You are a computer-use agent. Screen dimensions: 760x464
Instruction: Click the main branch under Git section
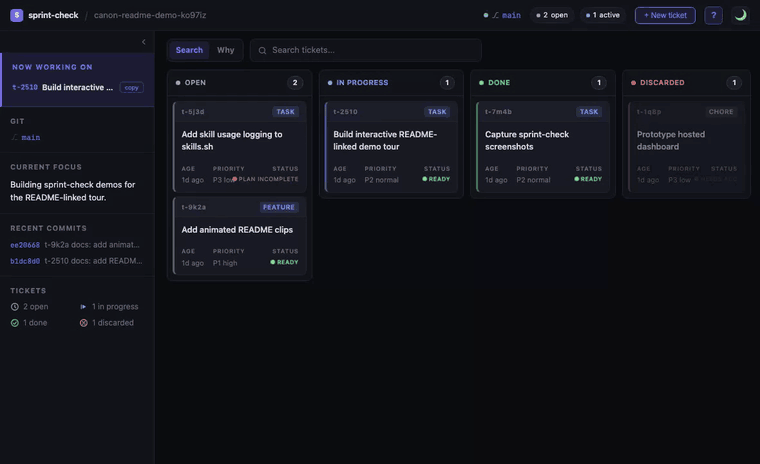tap(31, 138)
